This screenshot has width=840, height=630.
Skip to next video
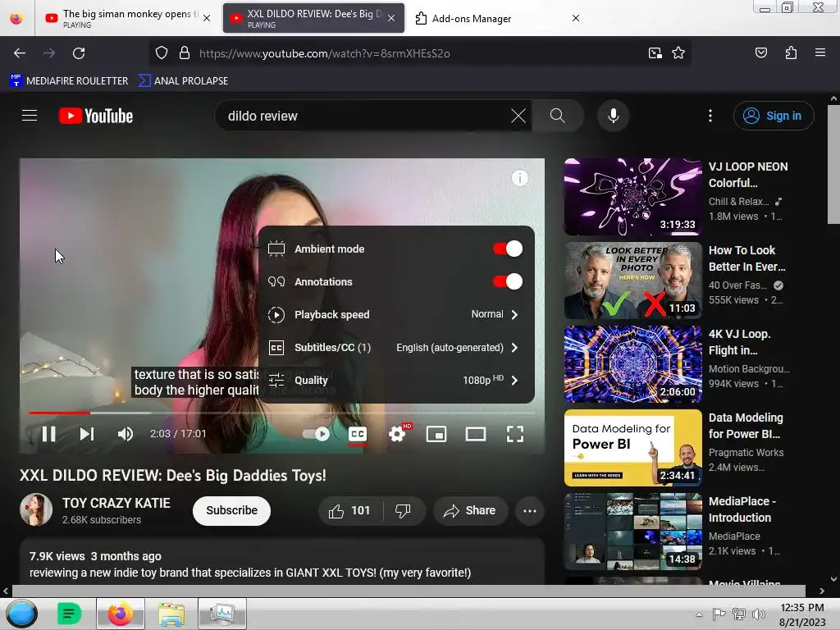coord(87,434)
